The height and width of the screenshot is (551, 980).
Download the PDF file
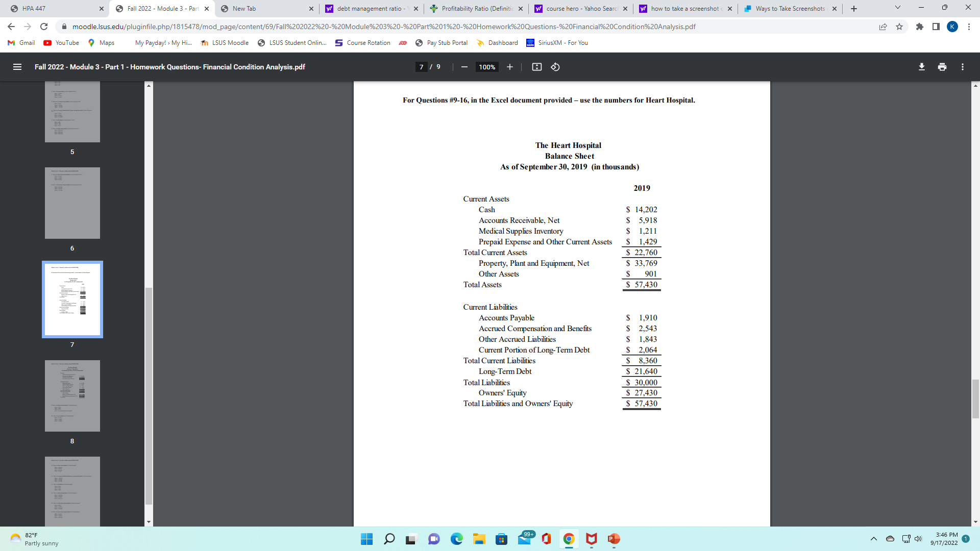pyautogui.click(x=921, y=67)
